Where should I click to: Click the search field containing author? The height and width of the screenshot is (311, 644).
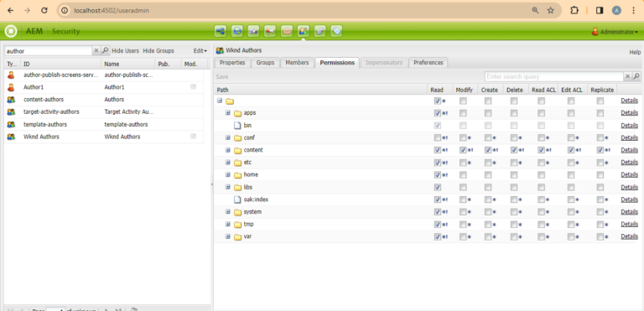tap(48, 51)
